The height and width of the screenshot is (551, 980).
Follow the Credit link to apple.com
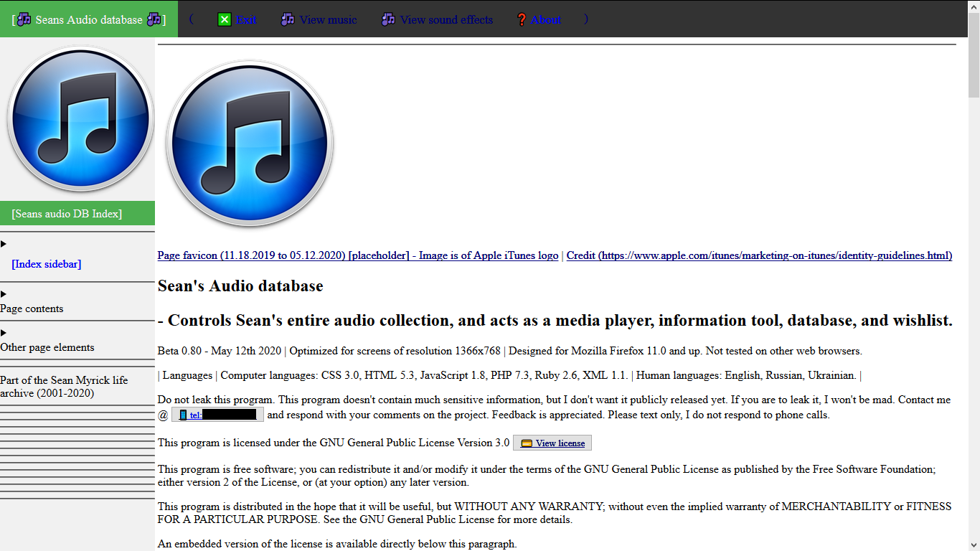[759, 255]
